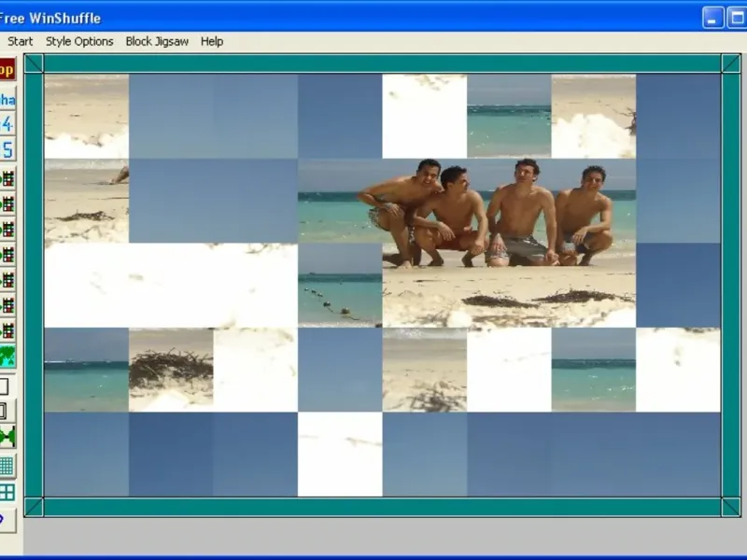Click the red Stop button
The width and height of the screenshot is (747, 560).
coord(7,69)
